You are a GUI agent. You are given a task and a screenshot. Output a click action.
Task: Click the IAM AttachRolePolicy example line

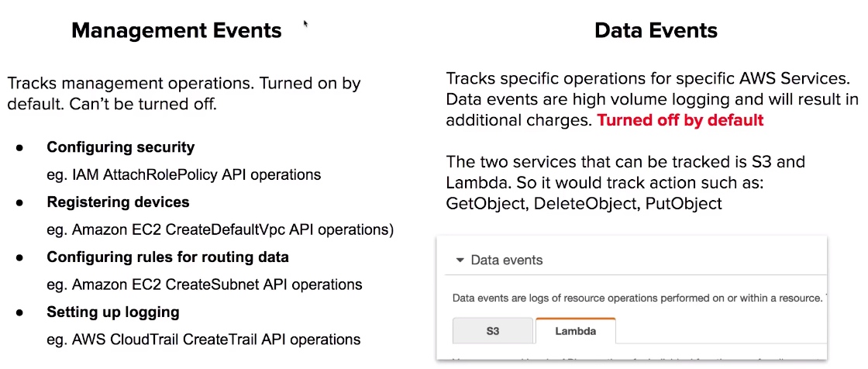[184, 174]
